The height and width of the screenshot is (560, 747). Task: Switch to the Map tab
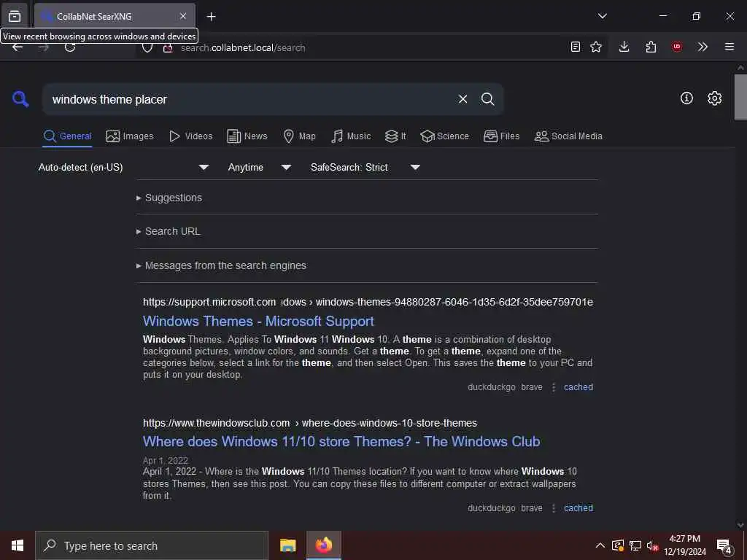(x=299, y=136)
